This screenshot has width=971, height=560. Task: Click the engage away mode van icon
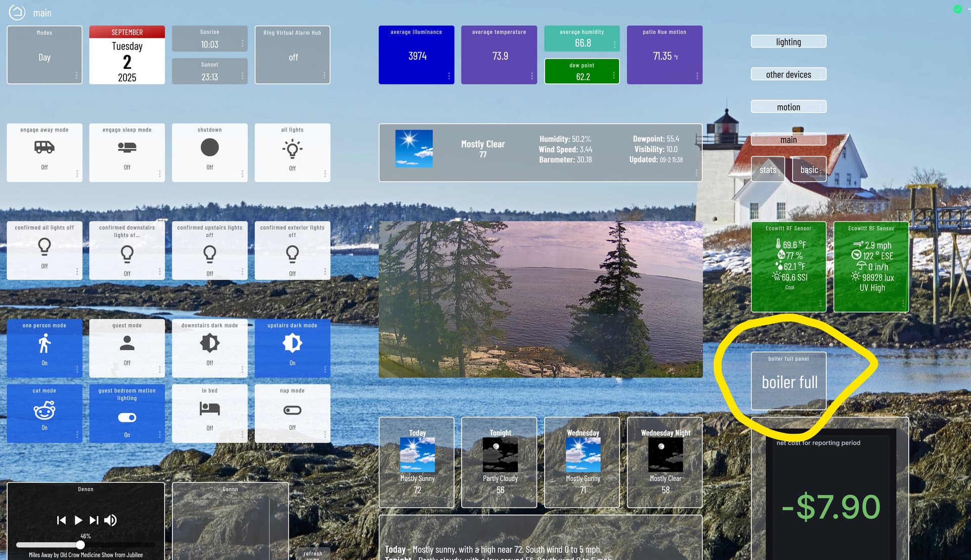pos(45,147)
